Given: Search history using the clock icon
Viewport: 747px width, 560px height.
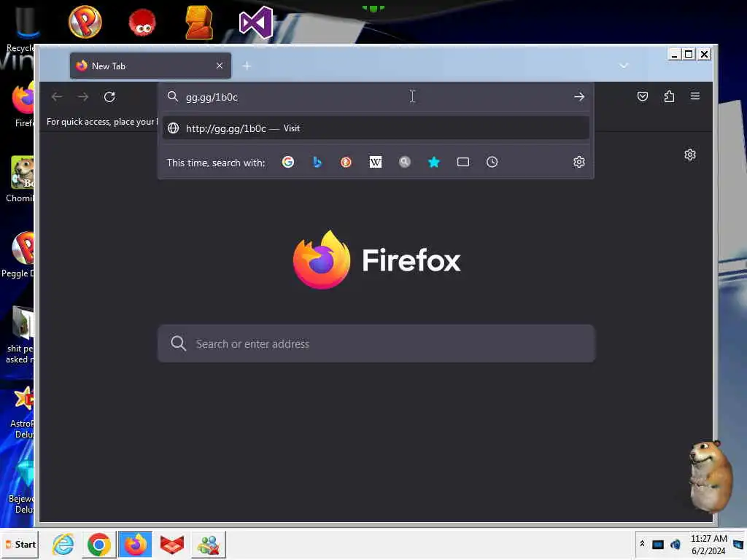Looking at the screenshot, I should [492, 162].
